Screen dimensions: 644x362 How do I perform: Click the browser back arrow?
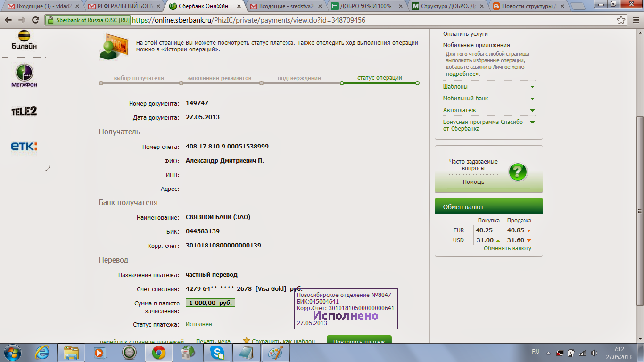pyautogui.click(x=8, y=20)
